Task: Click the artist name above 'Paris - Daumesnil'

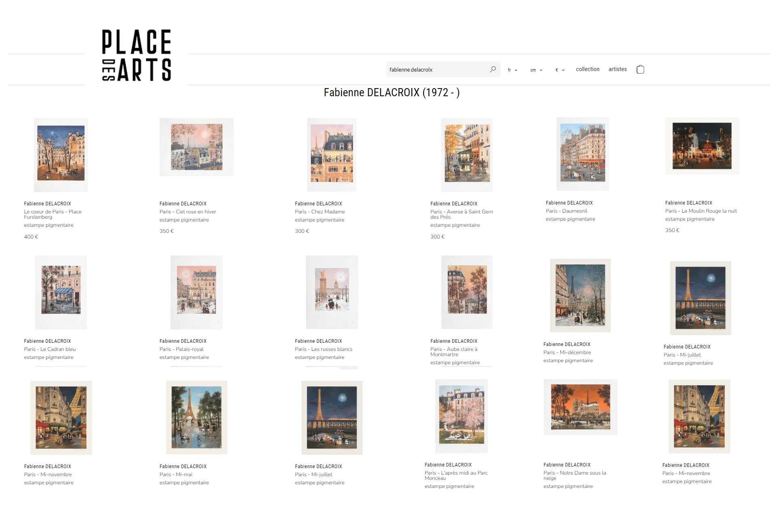Action: (x=569, y=203)
